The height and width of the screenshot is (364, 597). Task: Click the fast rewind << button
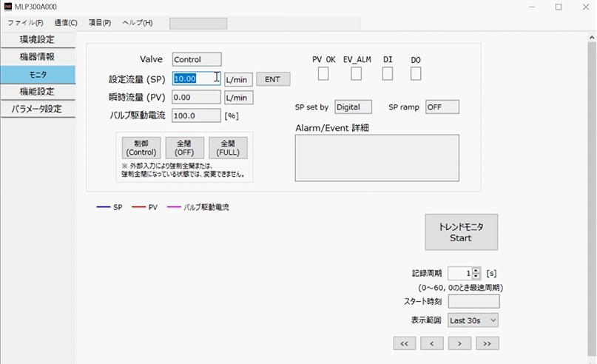pos(404,343)
